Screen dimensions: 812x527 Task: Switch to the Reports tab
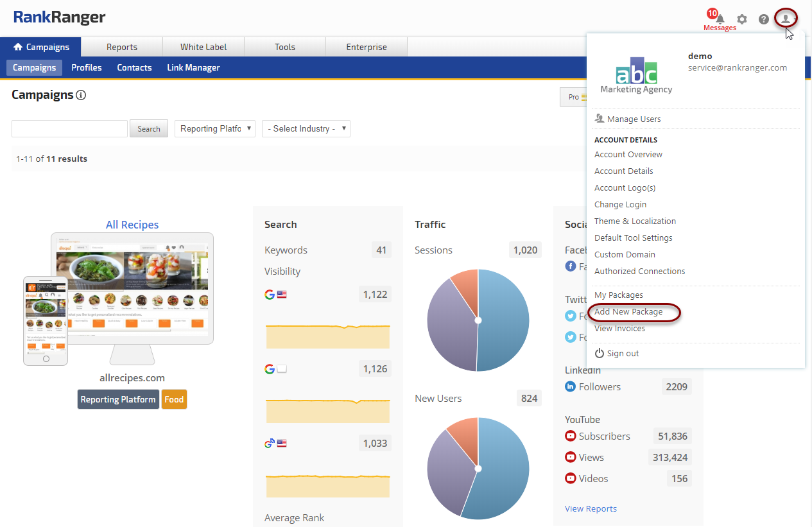click(122, 47)
